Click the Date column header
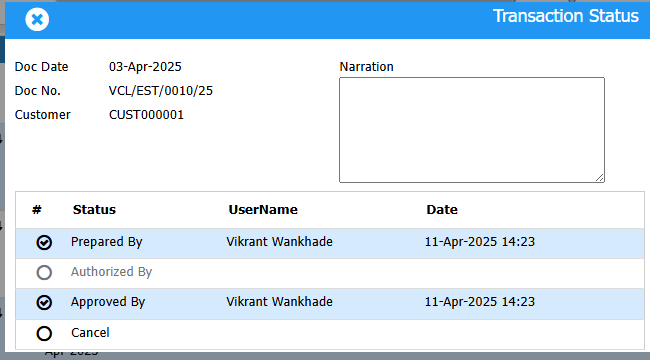Image resolution: width=650 pixels, height=360 pixels. 442,210
